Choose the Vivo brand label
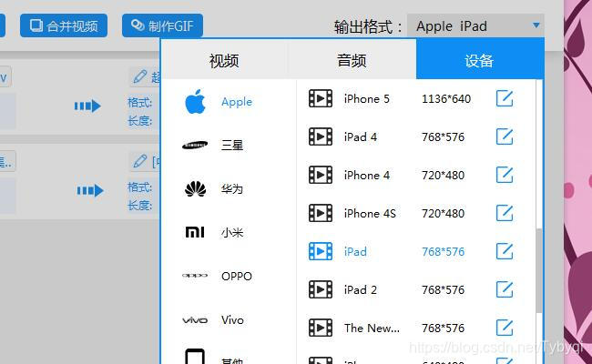Viewport: 592px width, 364px height. pyautogui.click(x=232, y=320)
